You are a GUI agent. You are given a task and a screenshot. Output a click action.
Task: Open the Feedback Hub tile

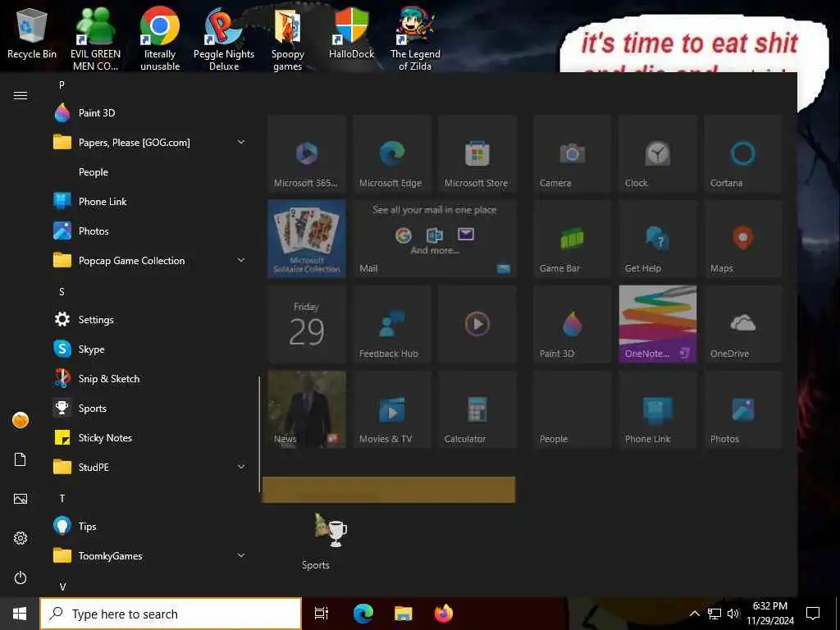tap(392, 324)
